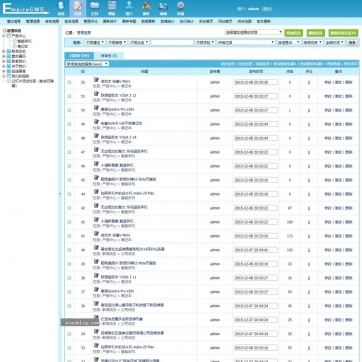Switch to the 待审核 (0) tab
362x362 pixels.
click(x=109, y=56)
